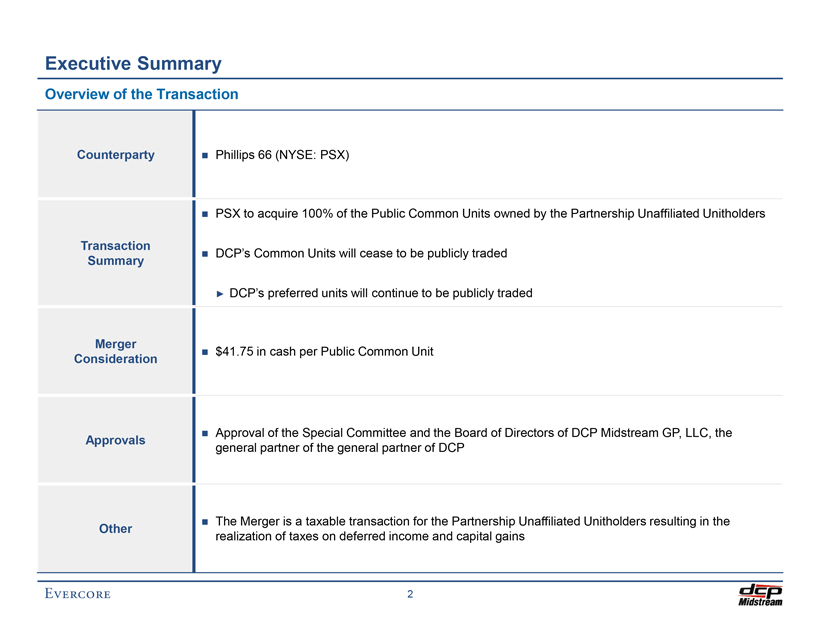Click the bullet beside DCP's Common Units will cease
820x634 pixels.
[x=204, y=254]
